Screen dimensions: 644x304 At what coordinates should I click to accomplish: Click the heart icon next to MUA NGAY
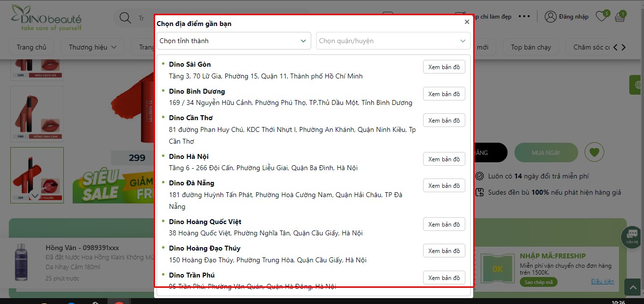(594, 152)
